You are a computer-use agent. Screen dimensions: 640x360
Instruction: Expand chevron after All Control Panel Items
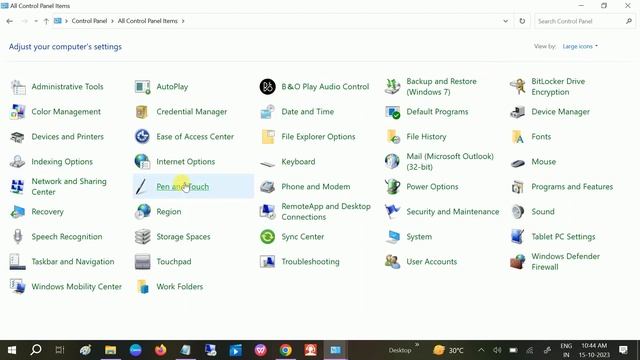183,21
